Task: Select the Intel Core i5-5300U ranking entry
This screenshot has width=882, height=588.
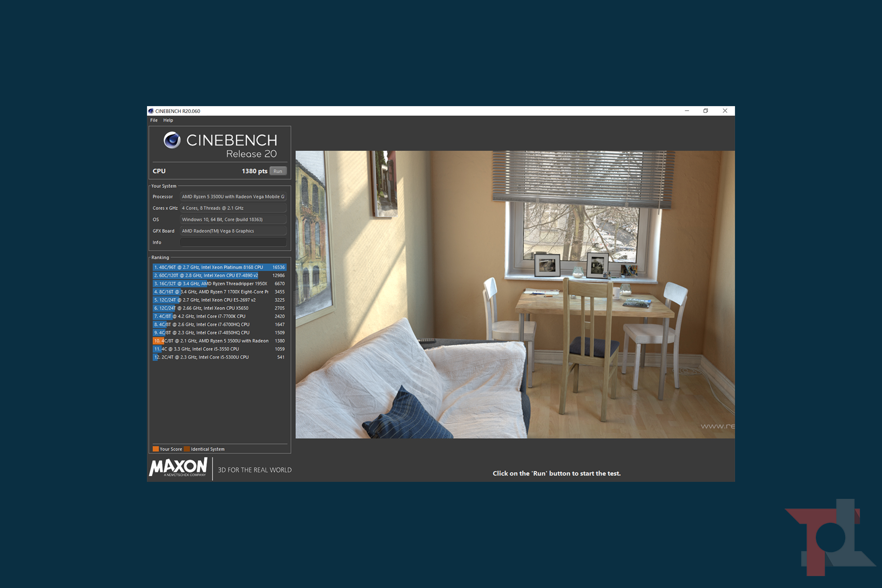Action: coord(219,357)
